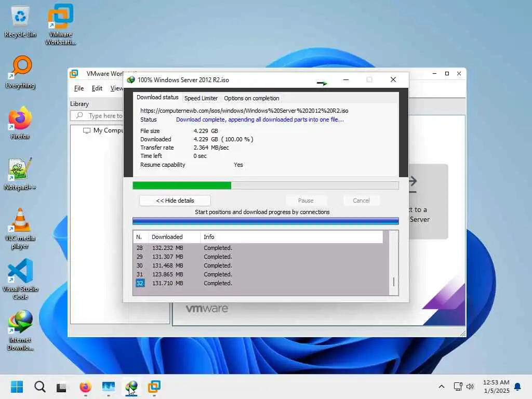This screenshot has height=399, width=532.
Task: Open the volume tray icon
Action: pos(470,387)
